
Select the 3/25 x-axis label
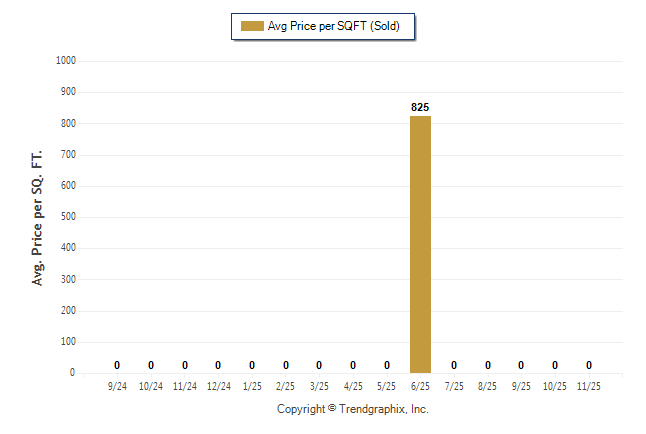click(x=319, y=386)
